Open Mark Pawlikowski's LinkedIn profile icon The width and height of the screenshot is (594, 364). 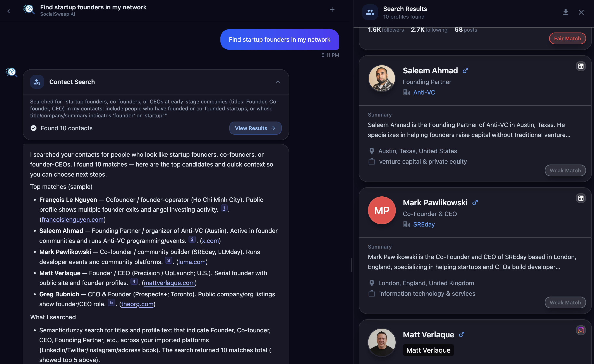tap(581, 198)
